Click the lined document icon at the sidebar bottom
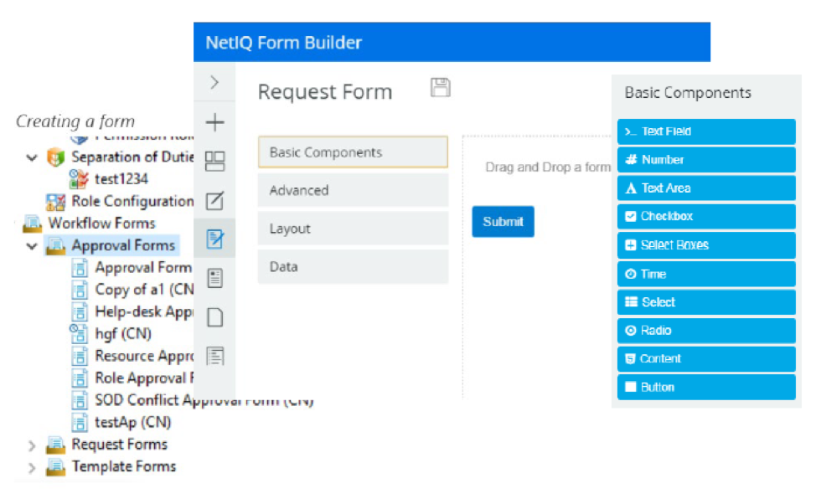 point(215,357)
